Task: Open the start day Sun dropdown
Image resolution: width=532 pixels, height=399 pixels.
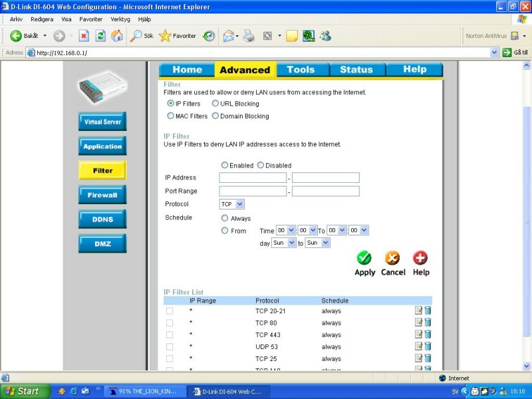Action: point(284,243)
